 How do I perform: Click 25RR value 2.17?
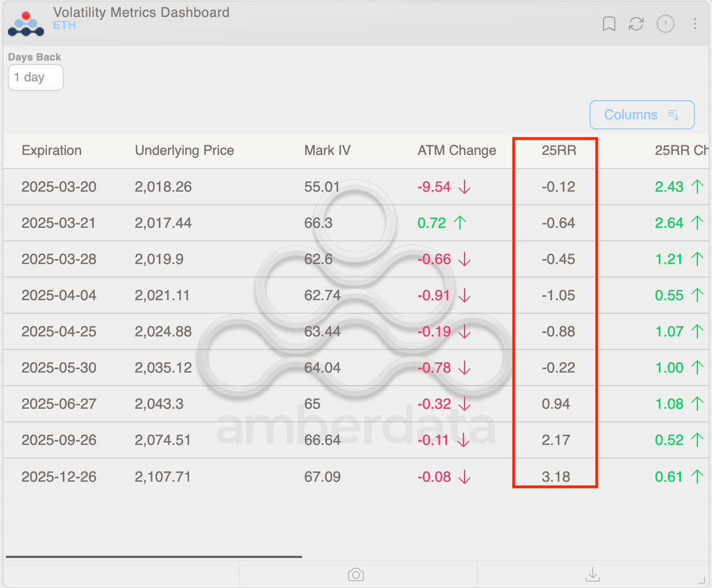pos(556,440)
